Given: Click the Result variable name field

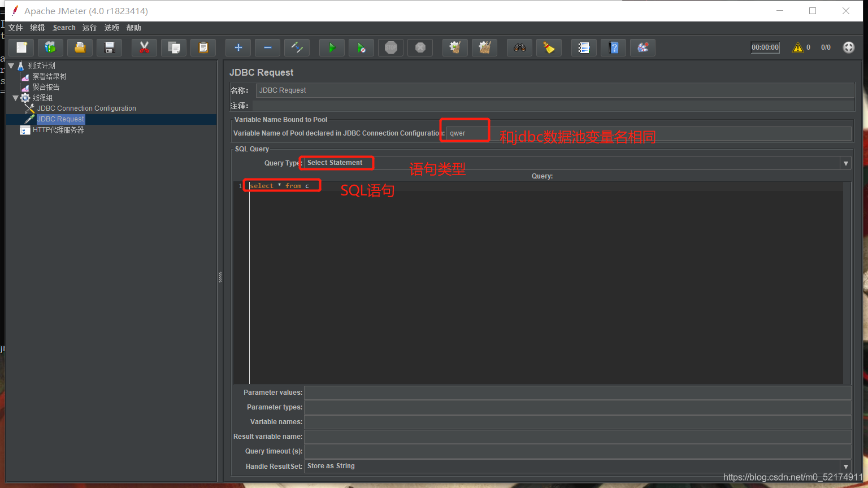Looking at the screenshot, I should (x=578, y=437).
